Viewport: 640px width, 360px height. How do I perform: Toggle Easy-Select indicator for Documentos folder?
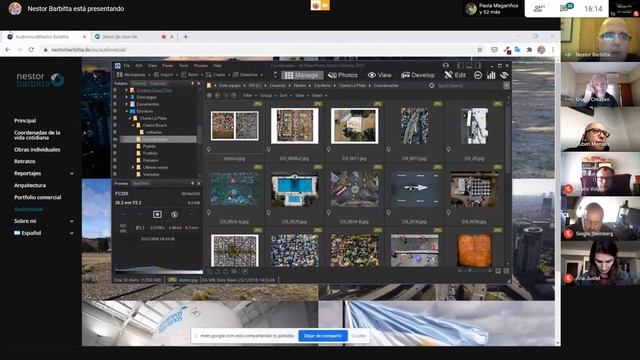[115, 104]
